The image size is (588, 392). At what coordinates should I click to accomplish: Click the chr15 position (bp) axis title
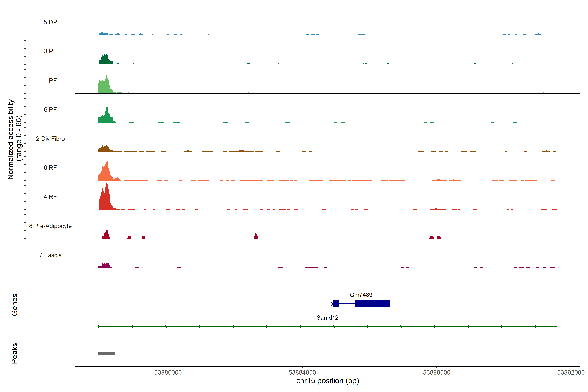tap(327, 381)
